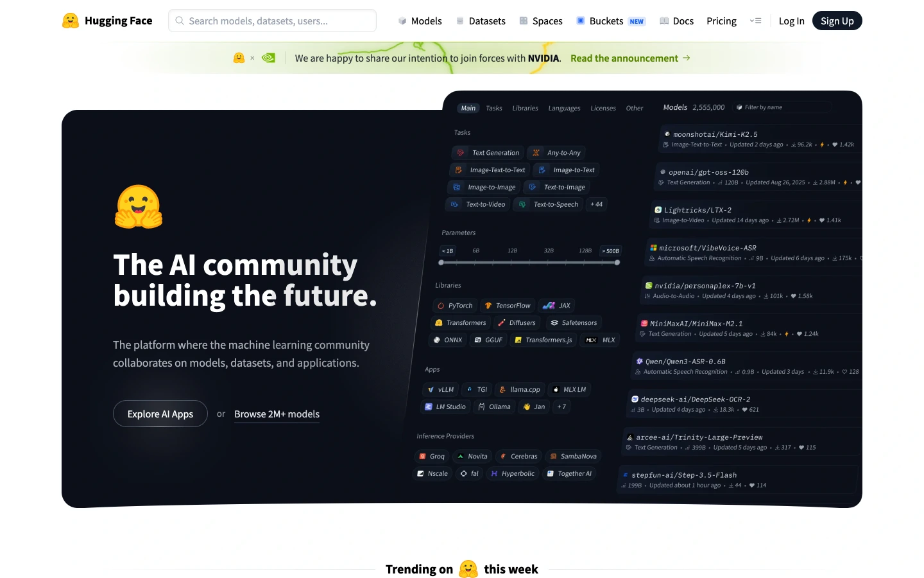Expand the extra navigation menu
This screenshot has height=578, width=924.
tap(755, 21)
